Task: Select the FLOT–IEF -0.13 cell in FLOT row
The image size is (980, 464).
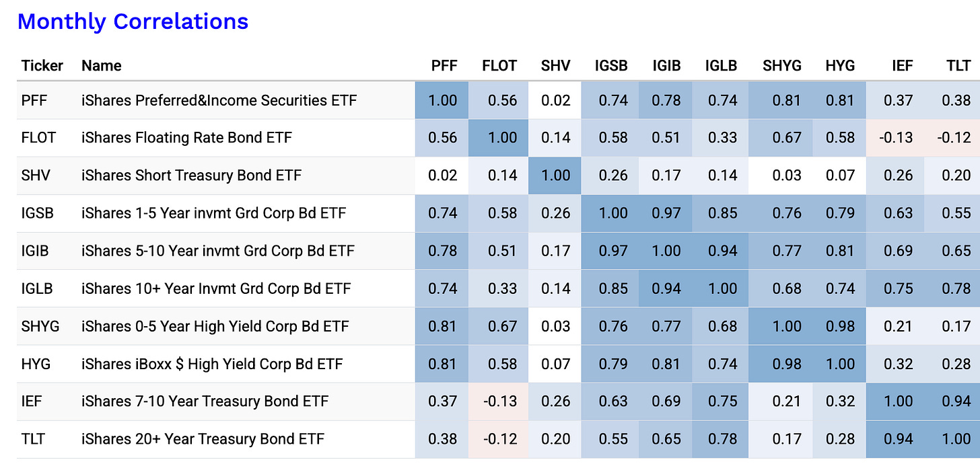Action: (895, 138)
